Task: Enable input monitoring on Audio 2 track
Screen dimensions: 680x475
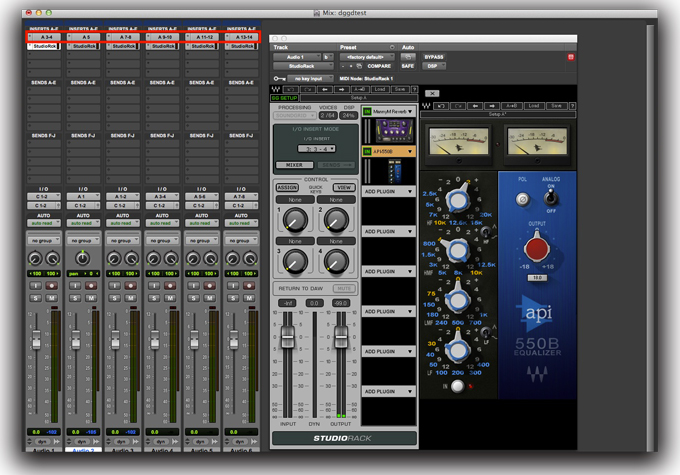Action: tap(75, 286)
